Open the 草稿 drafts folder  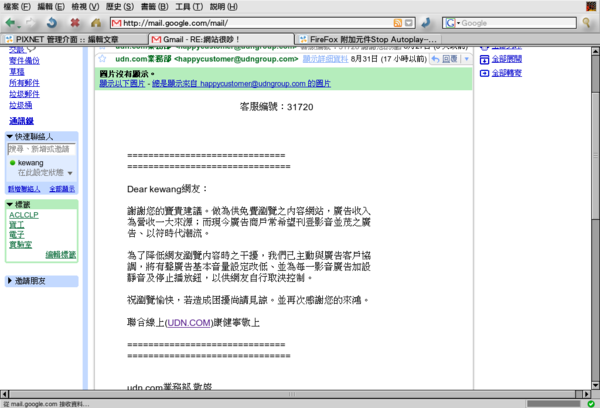click(x=16, y=72)
